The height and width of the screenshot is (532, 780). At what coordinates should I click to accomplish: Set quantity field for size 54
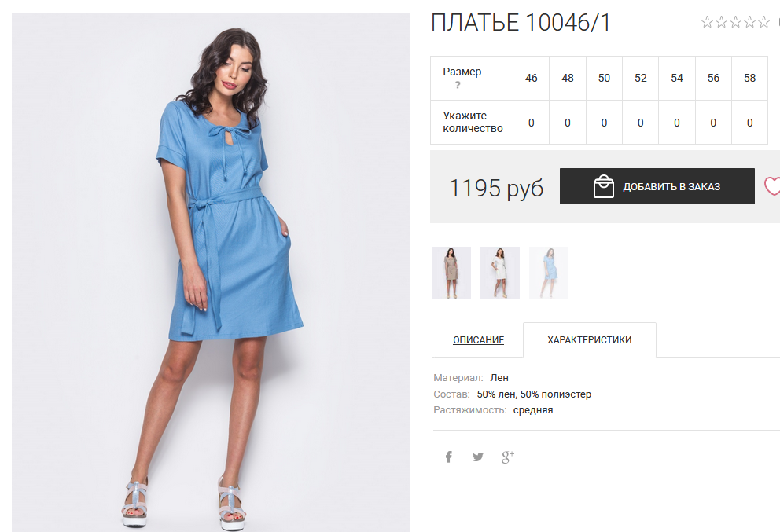[676, 123]
